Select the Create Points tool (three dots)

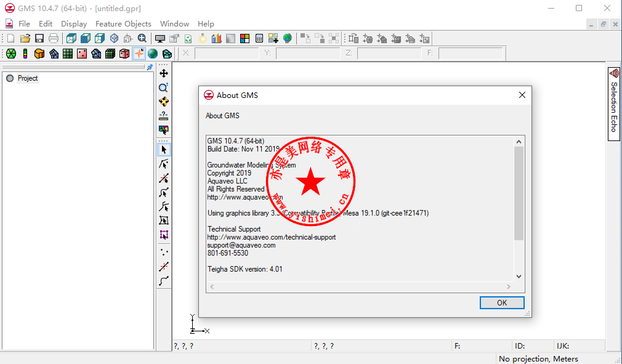[164, 252]
